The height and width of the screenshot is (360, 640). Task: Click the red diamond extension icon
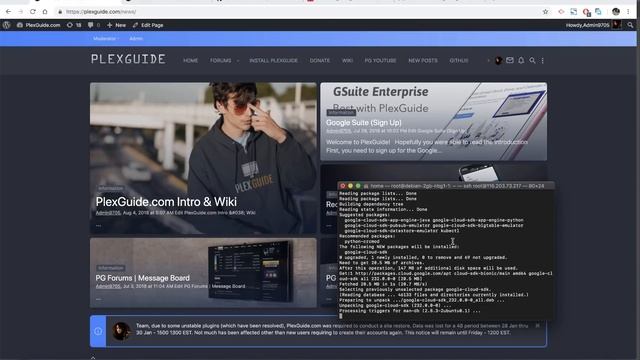point(561,12)
